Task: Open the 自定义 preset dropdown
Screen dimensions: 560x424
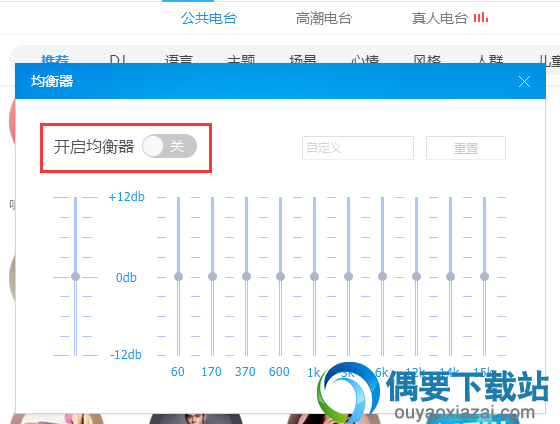Action: (358, 148)
